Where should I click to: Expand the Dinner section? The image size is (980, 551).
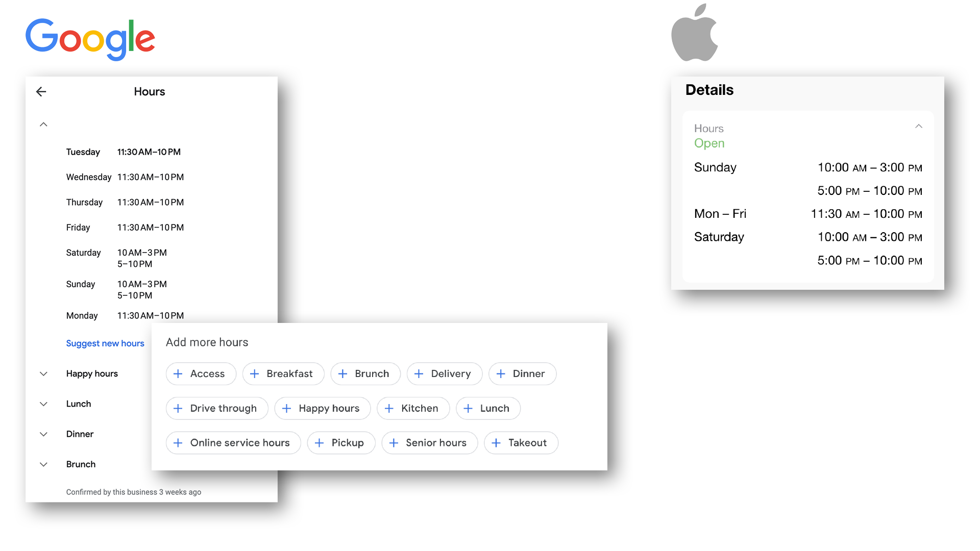coord(43,433)
